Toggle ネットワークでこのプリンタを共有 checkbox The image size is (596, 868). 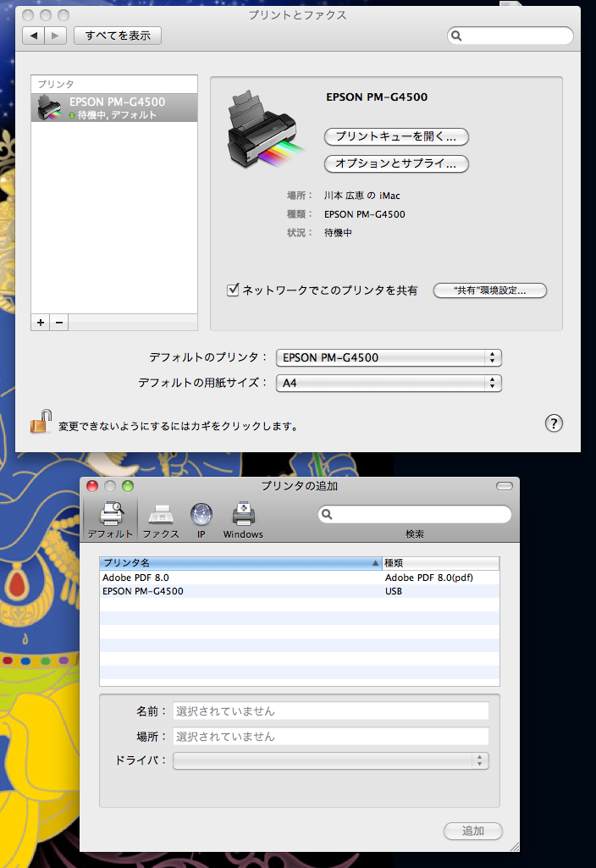[233, 290]
